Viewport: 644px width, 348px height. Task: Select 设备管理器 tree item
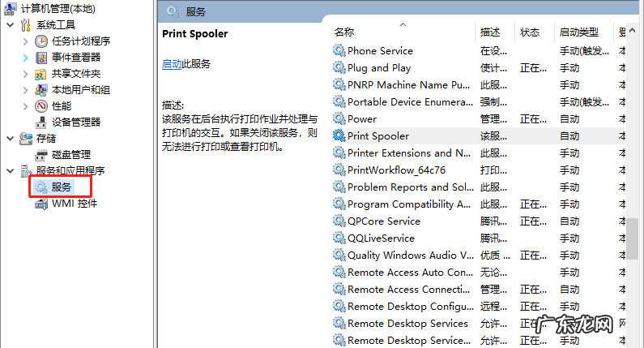(76, 122)
